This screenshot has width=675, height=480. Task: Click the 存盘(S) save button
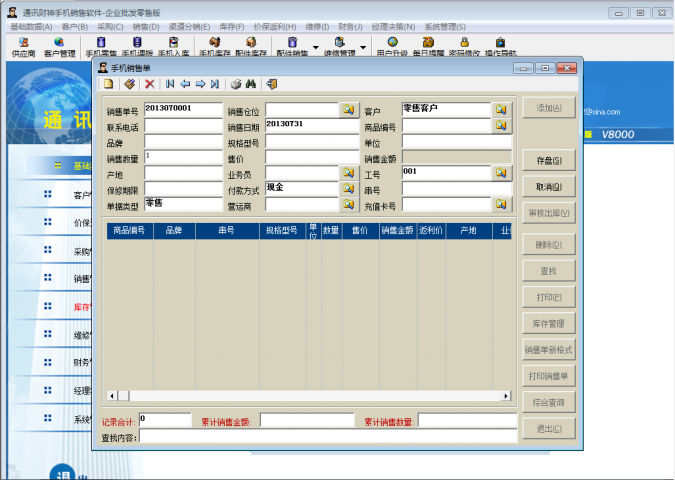point(549,160)
